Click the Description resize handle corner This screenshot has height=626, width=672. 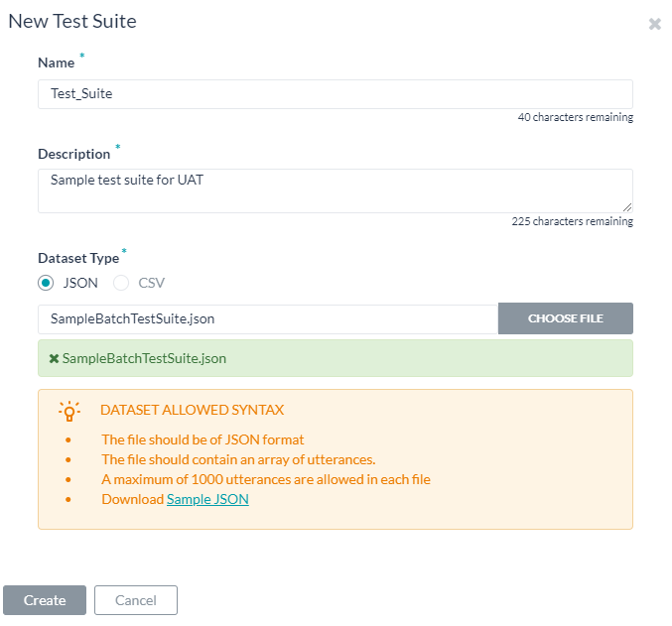[x=627, y=206]
